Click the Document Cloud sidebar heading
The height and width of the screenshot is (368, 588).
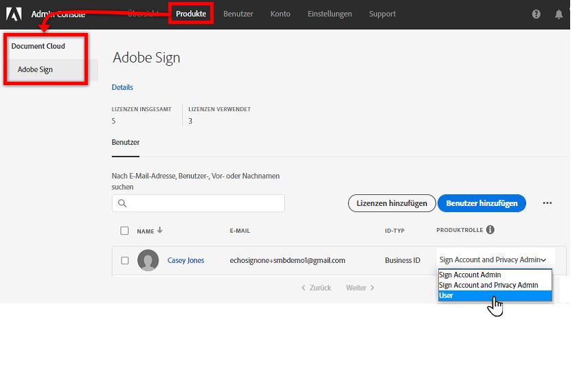pos(38,46)
